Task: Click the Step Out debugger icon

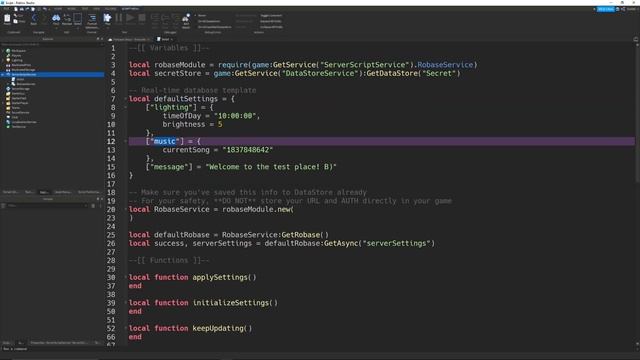Action: pos(175,19)
